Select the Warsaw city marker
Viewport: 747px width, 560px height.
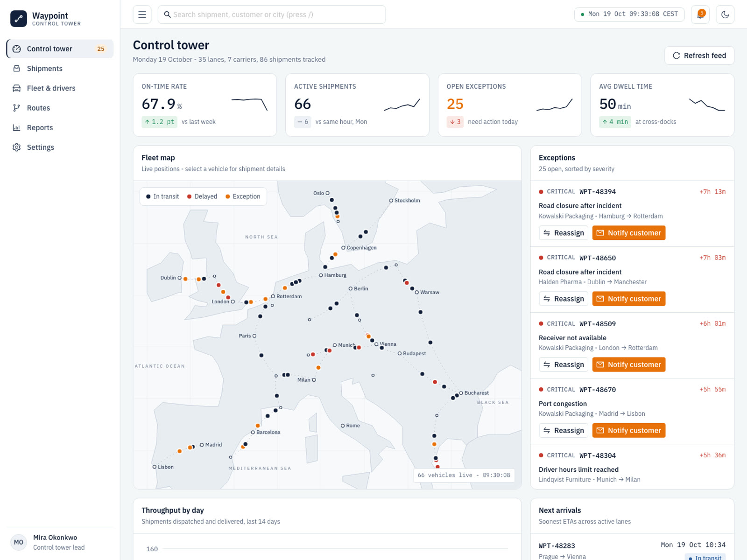pyautogui.click(x=417, y=292)
